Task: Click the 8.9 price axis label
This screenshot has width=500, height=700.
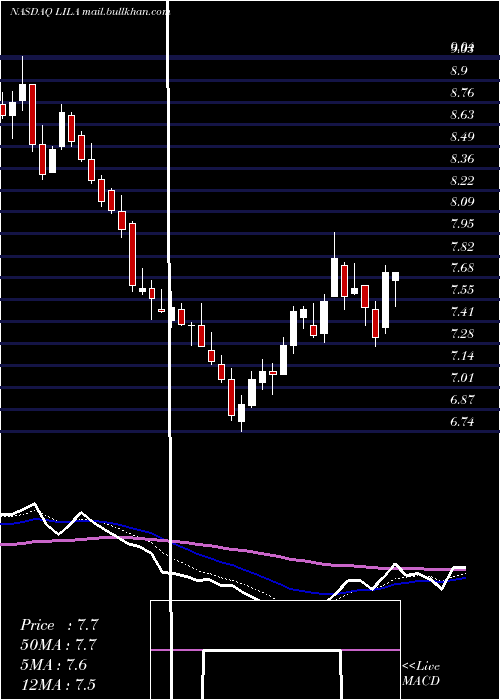Action: [460, 71]
